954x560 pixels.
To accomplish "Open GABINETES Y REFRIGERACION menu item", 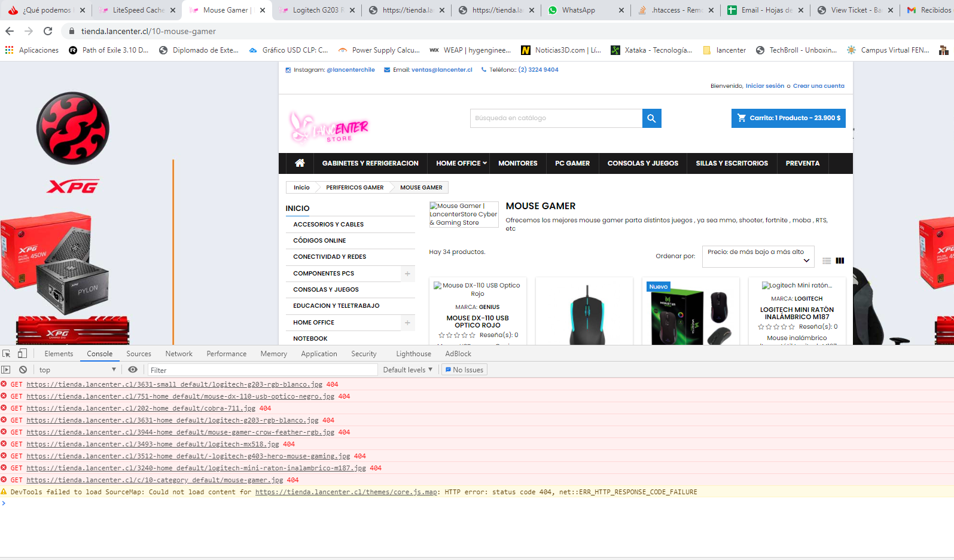I will pyautogui.click(x=370, y=163).
